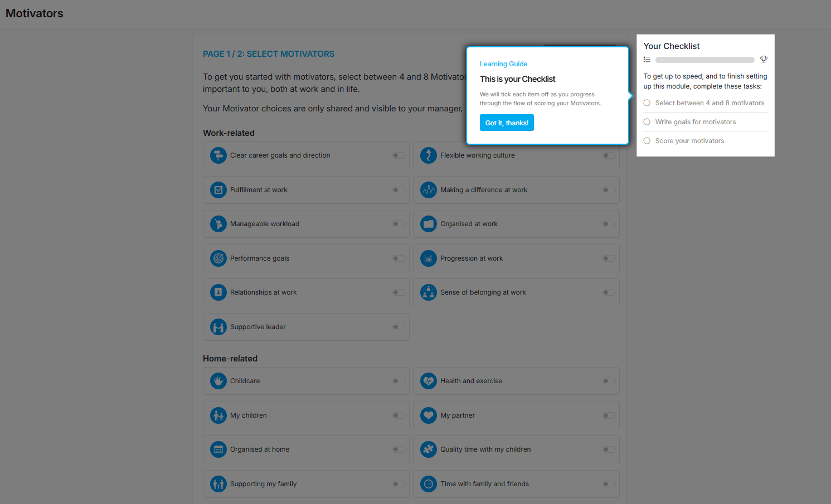Click the 'PAGE 1 / 2: SELECT MOTIVATORS' heading
Viewport: 831px width, 504px height.
(x=269, y=54)
